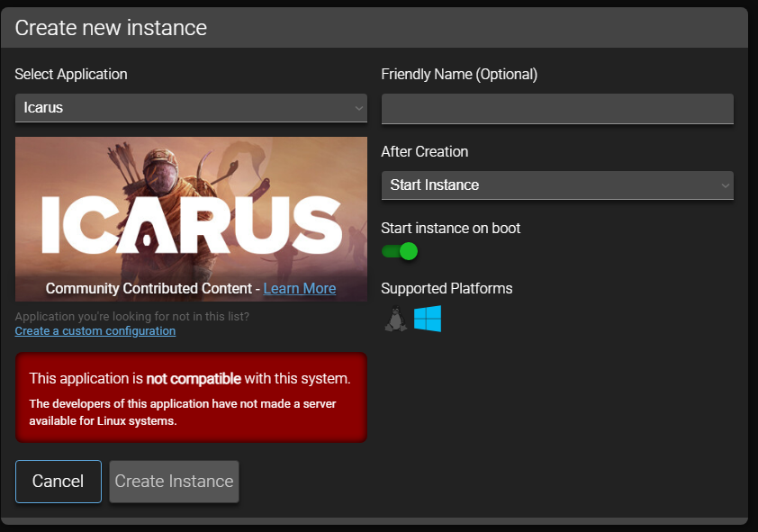This screenshot has width=758, height=532.
Task: Click the Create new instance title bar
Action: point(111,27)
